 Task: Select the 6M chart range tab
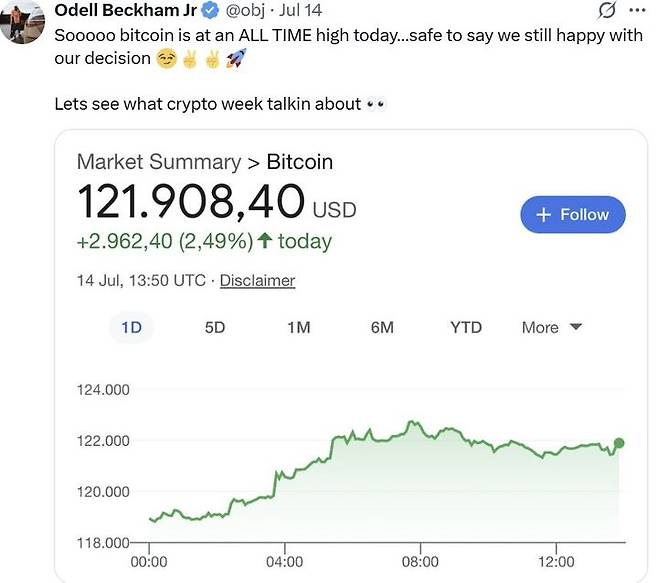(382, 327)
